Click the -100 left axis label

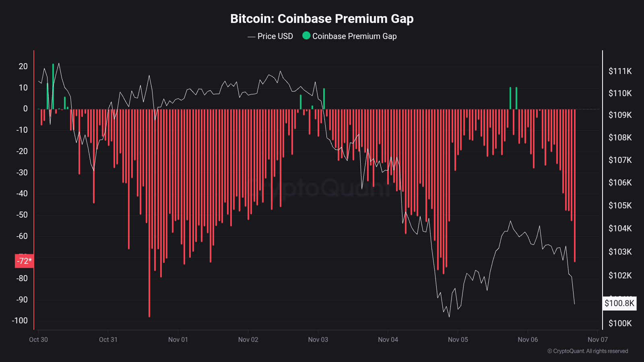pos(20,321)
